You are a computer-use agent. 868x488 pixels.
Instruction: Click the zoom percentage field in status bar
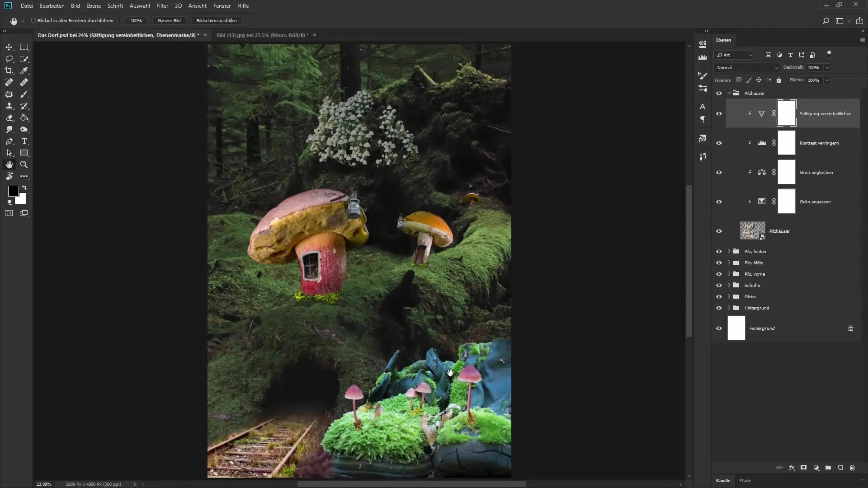(44, 484)
